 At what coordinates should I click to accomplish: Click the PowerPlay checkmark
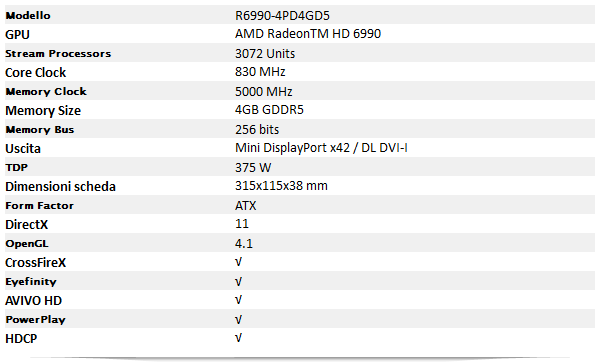click(x=238, y=319)
